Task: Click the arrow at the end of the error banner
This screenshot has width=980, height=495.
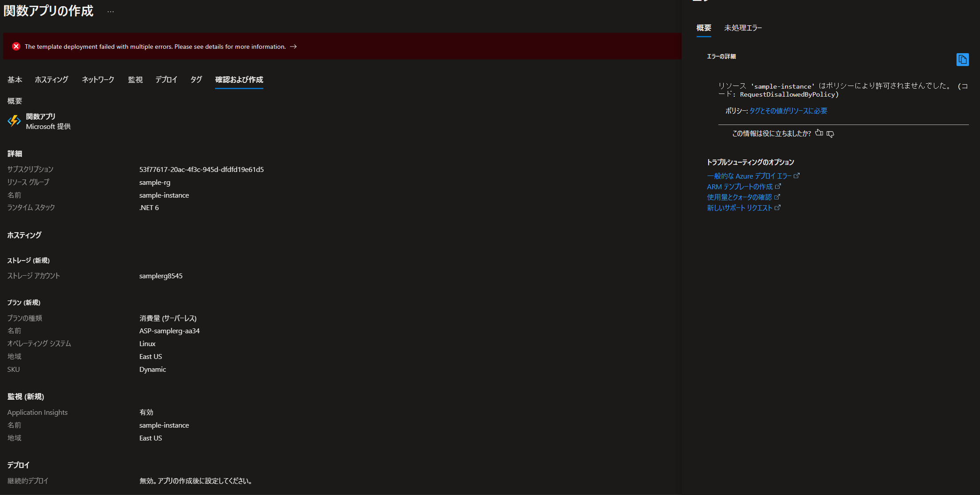Action: click(x=293, y=47)
